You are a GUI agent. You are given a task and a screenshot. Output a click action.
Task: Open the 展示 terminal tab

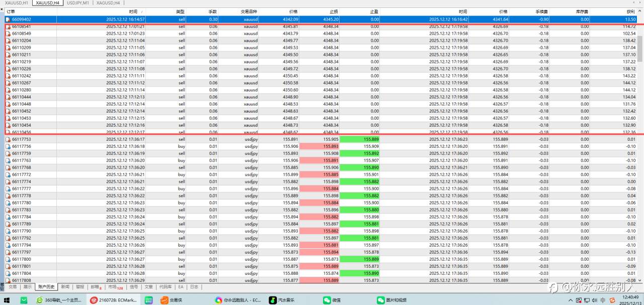point(27,287)
